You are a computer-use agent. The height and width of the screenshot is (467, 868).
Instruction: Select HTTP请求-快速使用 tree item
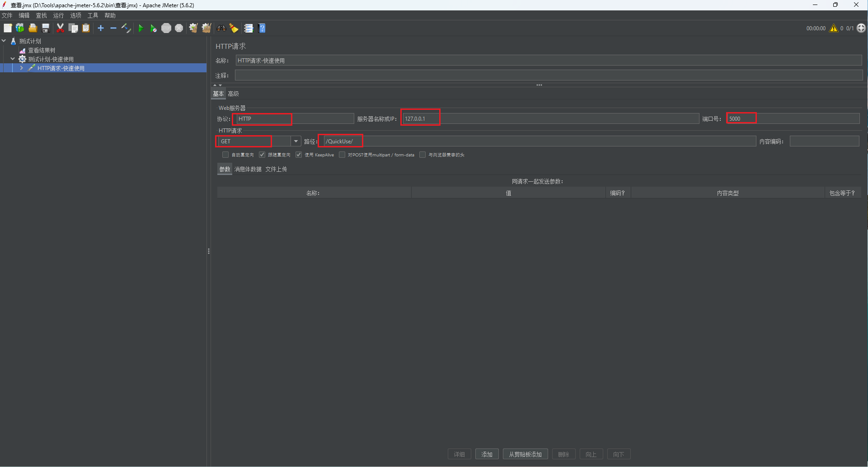[61, 68]
